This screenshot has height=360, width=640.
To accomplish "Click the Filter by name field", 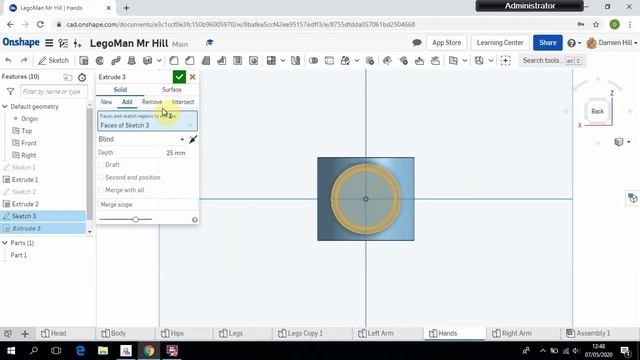I will [53, 91].
